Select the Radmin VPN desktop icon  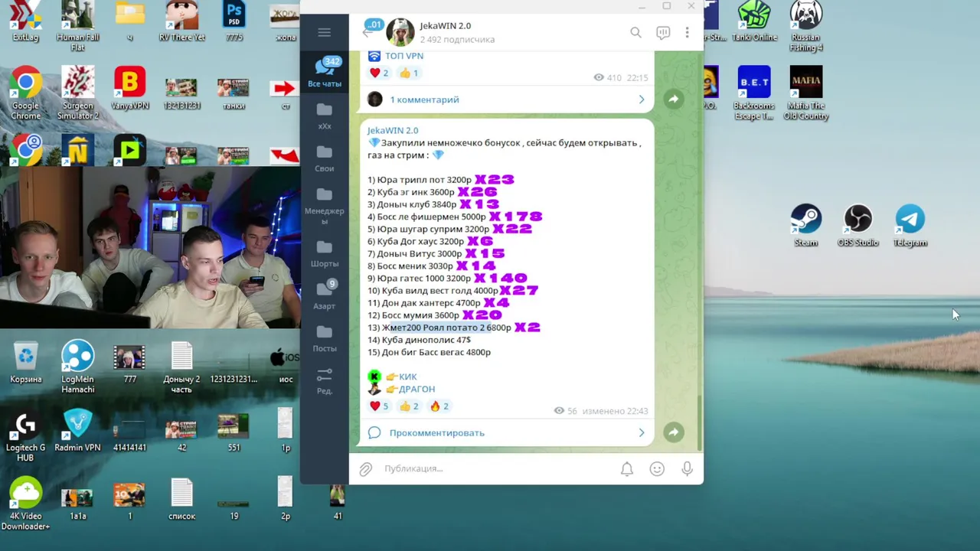point(77,431)
